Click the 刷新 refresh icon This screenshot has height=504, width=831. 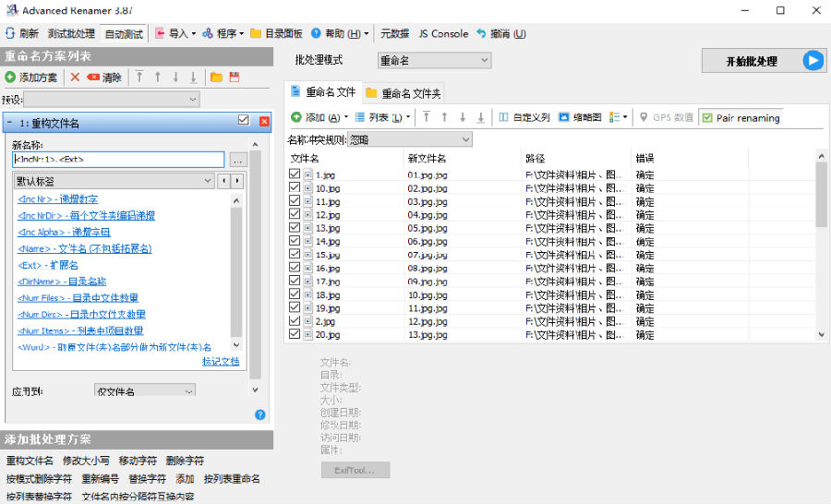coord(10,33)
